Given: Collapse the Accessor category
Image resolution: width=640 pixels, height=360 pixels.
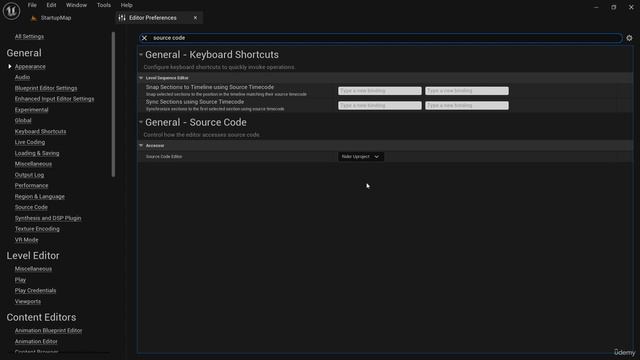Looking at the screenshot, I should point(141,145).
